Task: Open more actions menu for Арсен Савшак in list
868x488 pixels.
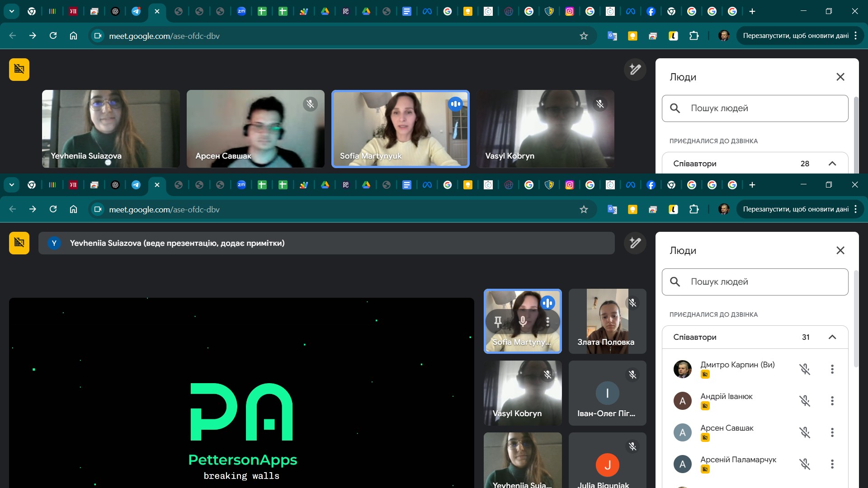Action: 832,432
